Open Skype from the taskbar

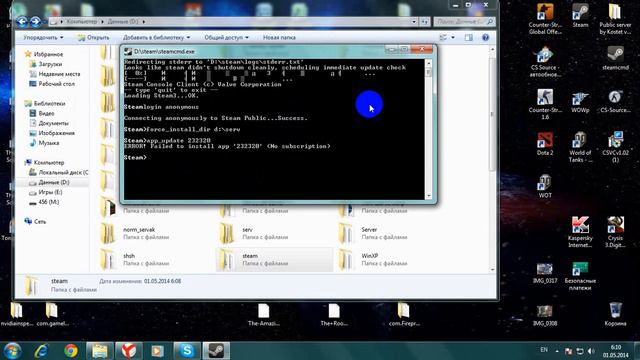coord(187,351)
